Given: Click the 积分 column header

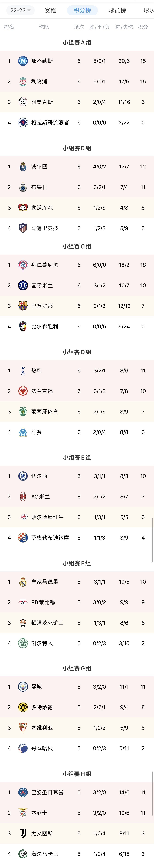Looking at the screenshot, I should point(143,27).
